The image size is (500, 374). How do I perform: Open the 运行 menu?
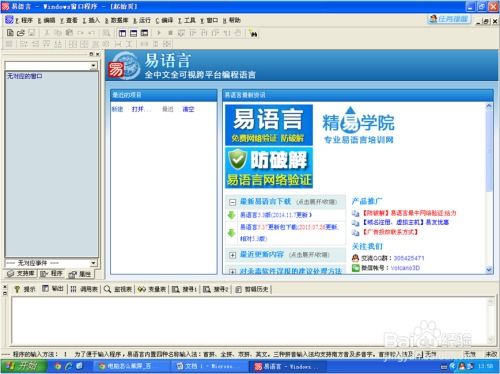142,20
